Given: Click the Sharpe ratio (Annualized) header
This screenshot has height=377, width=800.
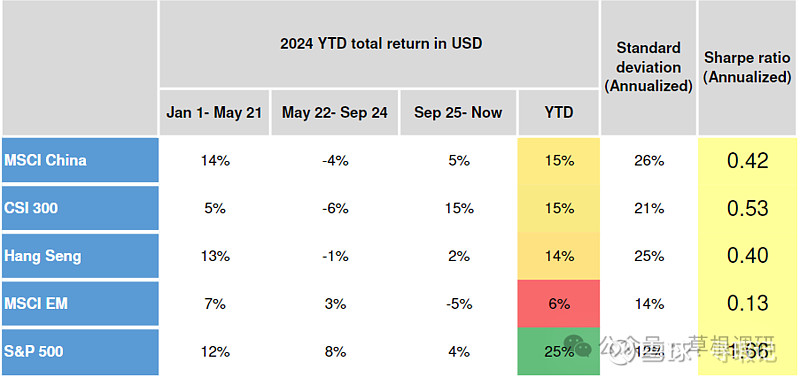Looking at the screenshot, I should click(747, 68).
